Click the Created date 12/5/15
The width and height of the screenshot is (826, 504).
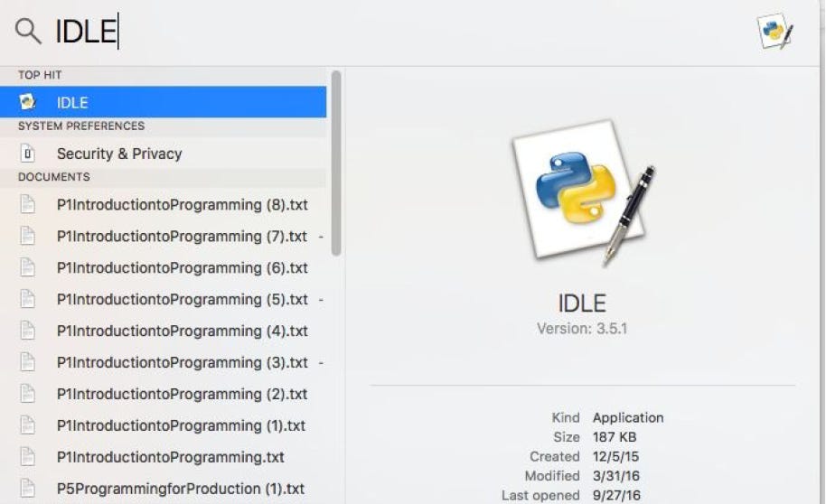click(x=615, y=457)
